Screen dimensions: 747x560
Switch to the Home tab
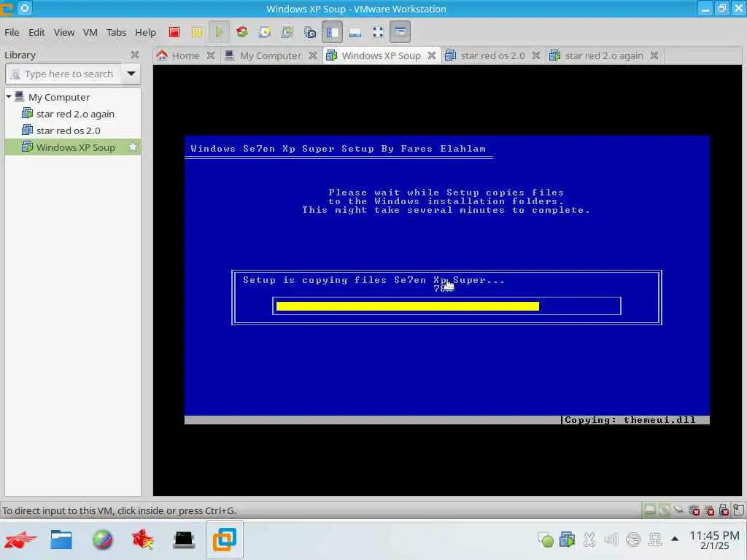pyautogui.click(x=185, y=55)
